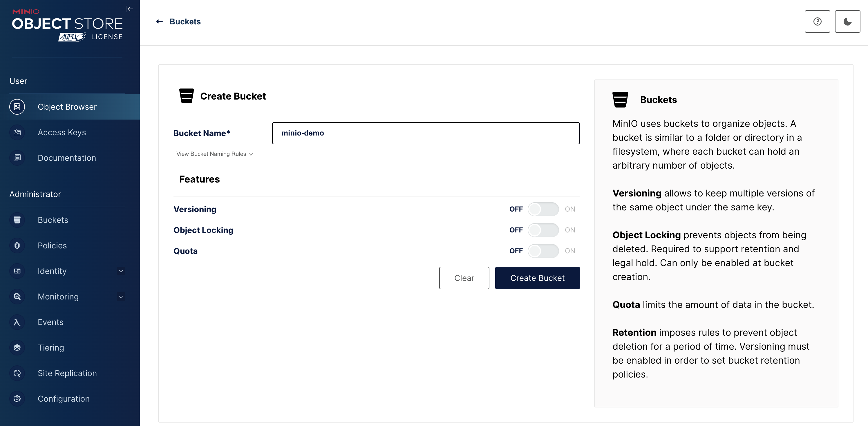
Task: Select the Access Keys icon
Action: tap(17, 132)
